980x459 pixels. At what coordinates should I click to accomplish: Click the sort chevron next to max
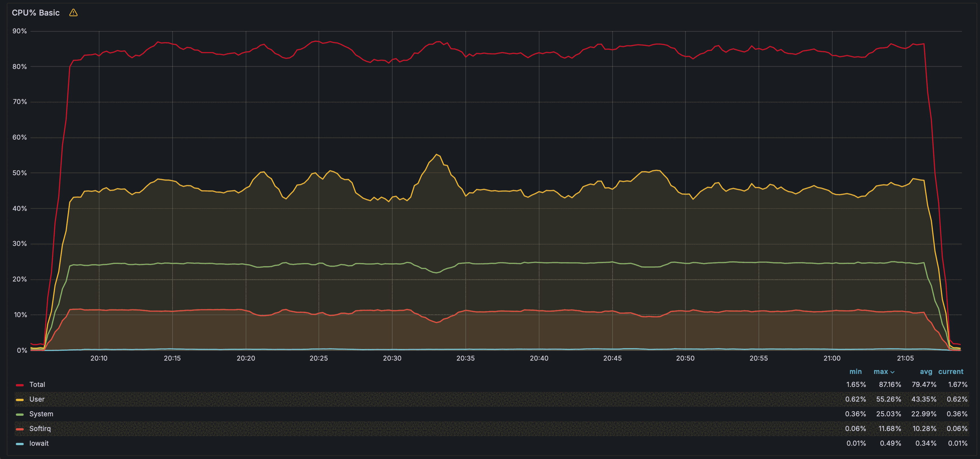892,372
